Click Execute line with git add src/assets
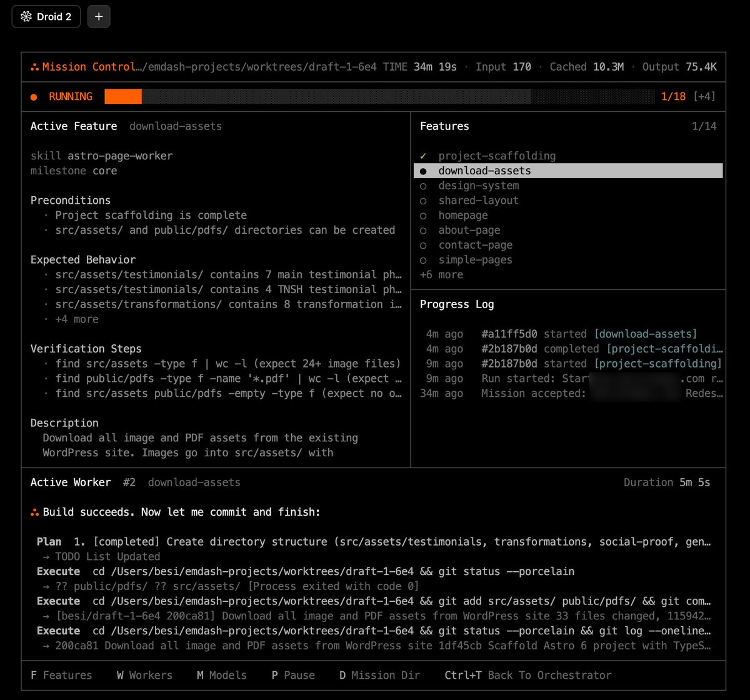 click(374, 601)
